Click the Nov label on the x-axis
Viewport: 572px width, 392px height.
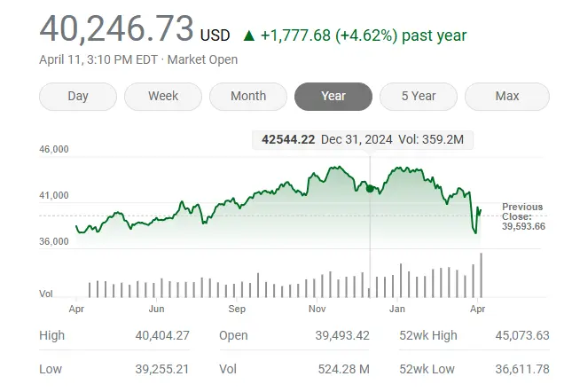click(318, 310)
